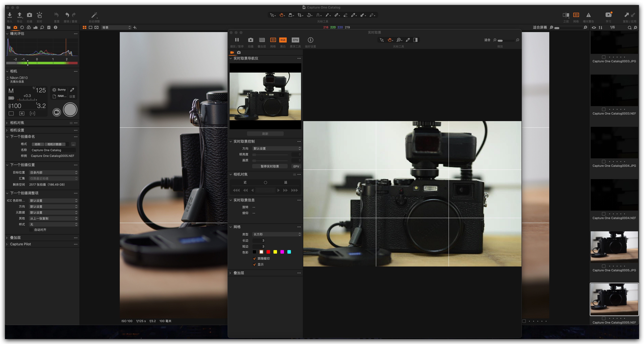This screenshot has height=344, width=644.
Task: Select the crop cursor tool
Action: pyautogui.click(x=300, y=15)
